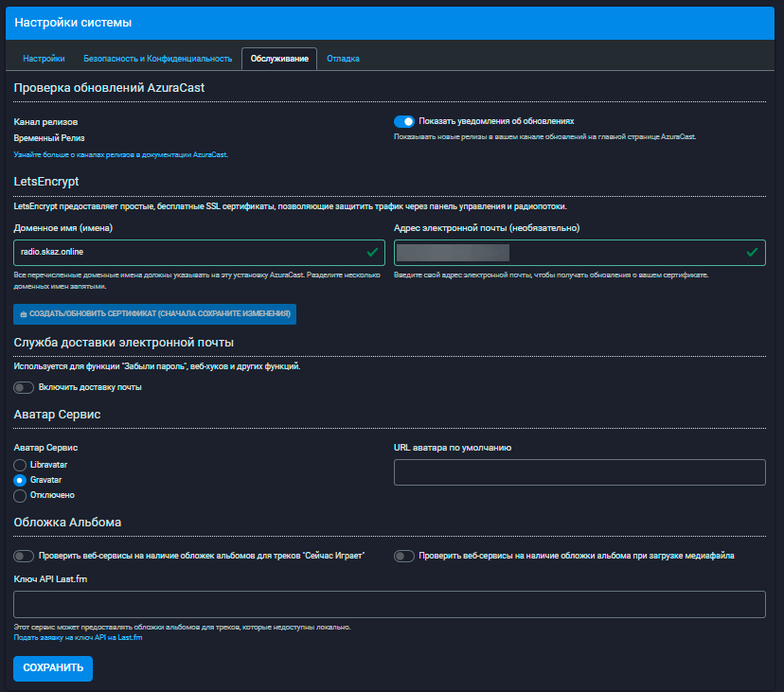The height and width of the screenshot is (692, 784).
Task: Follow the Last.fm API key application link
Action: pos(78,637)
